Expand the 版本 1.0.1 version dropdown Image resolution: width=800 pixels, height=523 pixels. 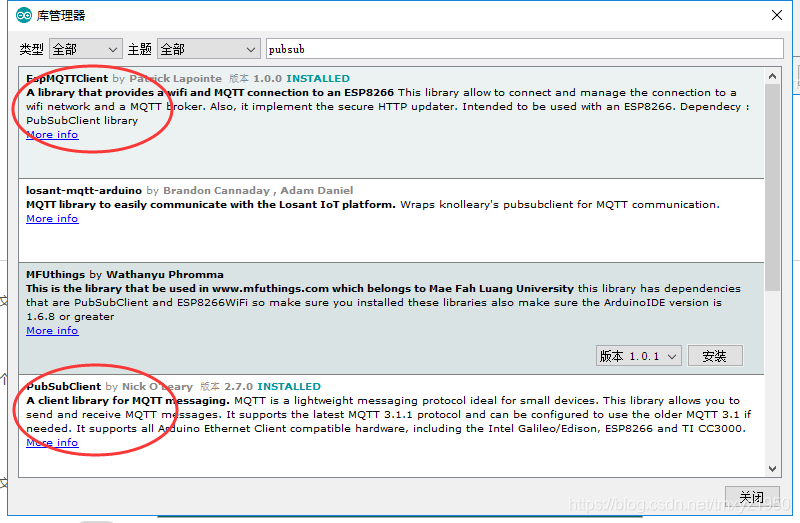coord(639,356)
